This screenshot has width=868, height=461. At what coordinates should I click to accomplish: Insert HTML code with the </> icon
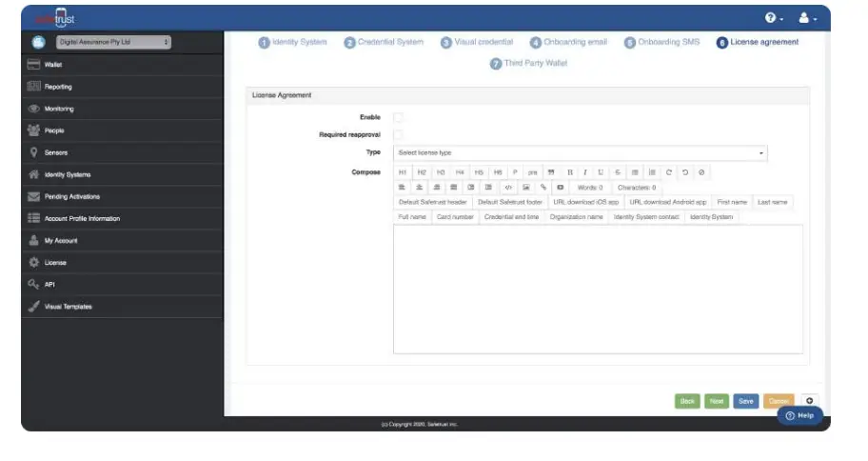tap(508, 188)
